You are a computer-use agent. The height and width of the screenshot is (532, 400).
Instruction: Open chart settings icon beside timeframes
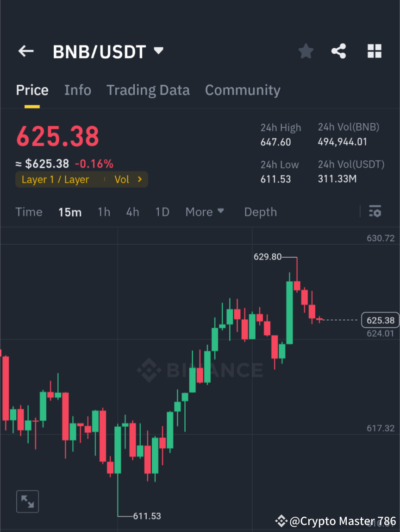[375, 212]
